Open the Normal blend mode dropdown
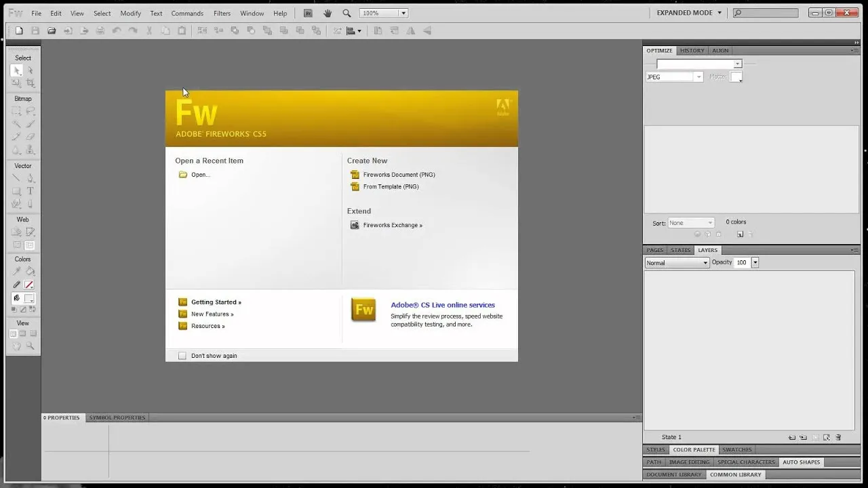Viewport: 868px width, 488px height. (x=677, y=263)
